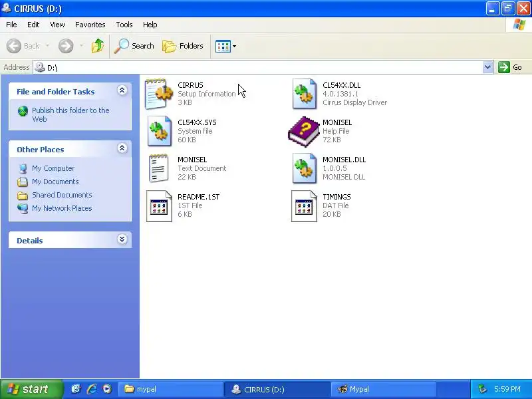Click the Forward navigation arrow

(x=66, y=46)
